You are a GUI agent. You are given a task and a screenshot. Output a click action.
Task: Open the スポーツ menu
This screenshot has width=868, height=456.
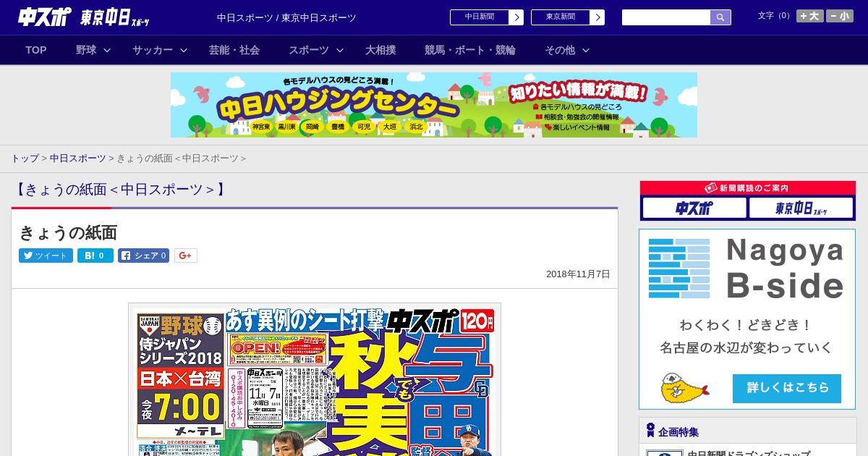pyautogui.click(x=309, y=50)
